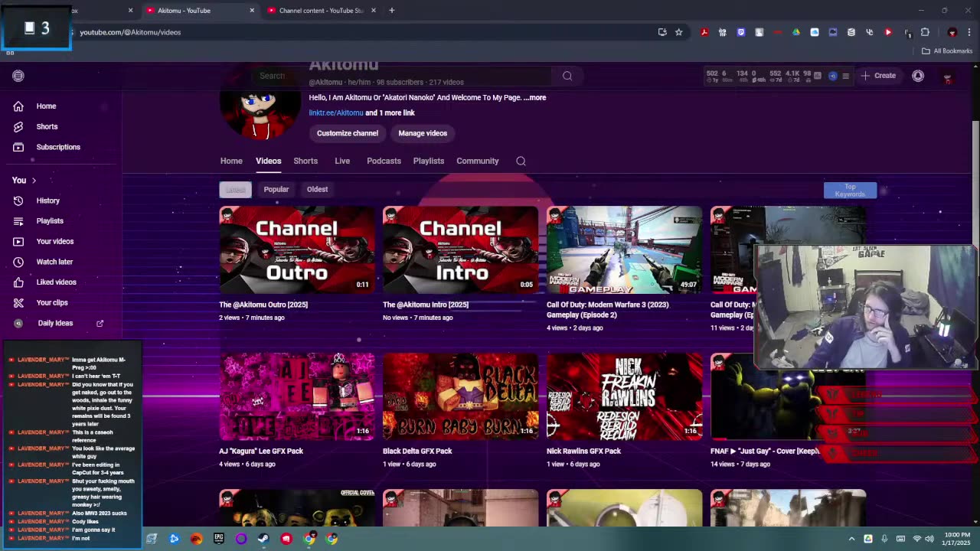Screen dimensions: 980x551
Task: Open Modern Warfare 3 Gameplay Episode 2 thumbnail
Action: 624,249
